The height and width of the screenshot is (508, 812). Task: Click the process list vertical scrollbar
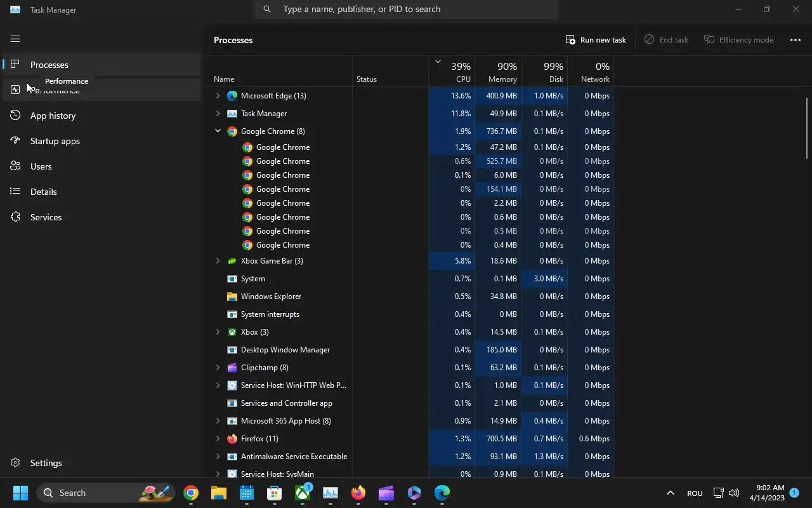tap(808, 128)
